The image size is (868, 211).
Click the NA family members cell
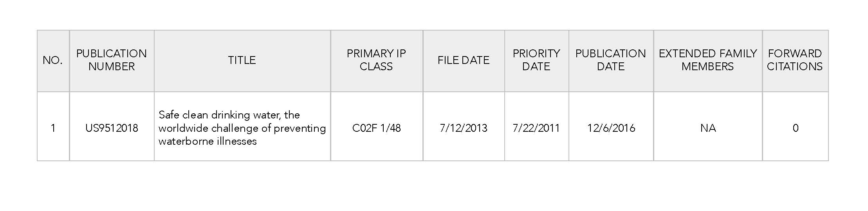[x=708, y=128]
